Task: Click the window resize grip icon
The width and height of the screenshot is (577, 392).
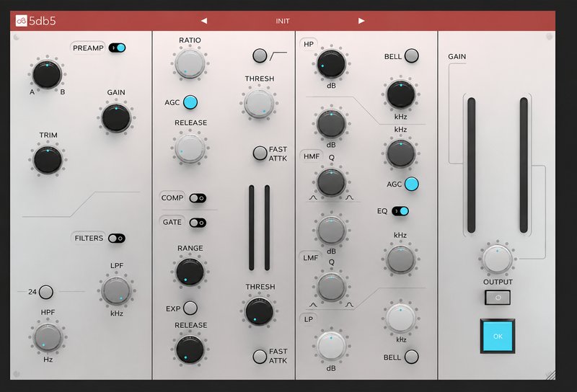Action: 550,375
